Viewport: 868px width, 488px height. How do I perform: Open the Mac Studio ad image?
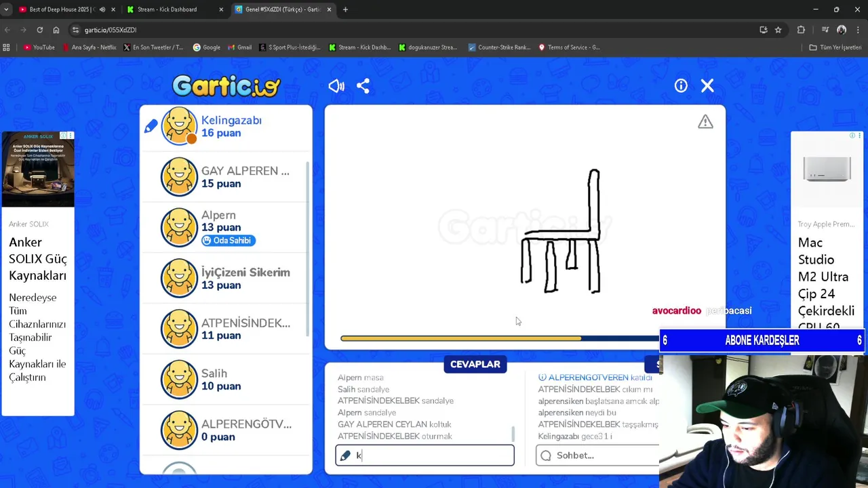coord(827,169)
